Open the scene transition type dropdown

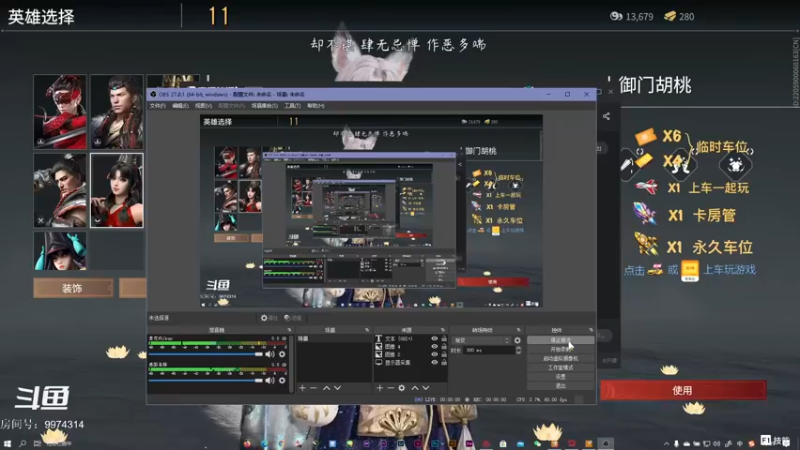482,340
